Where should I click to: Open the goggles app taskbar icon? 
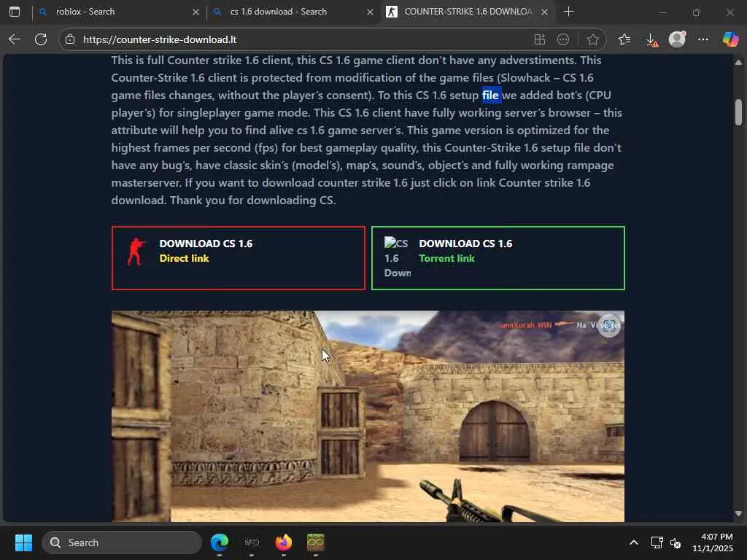pyautogui.click(x=252, y=542)
